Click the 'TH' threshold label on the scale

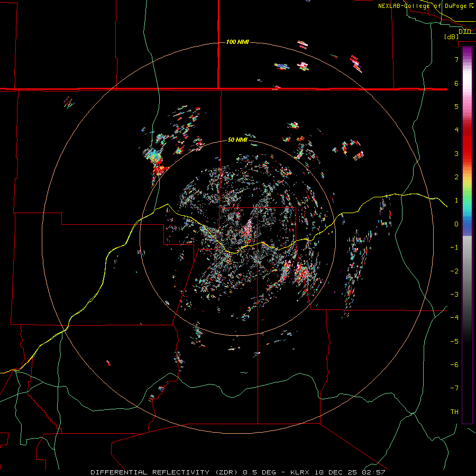click(x=454, y=412)
